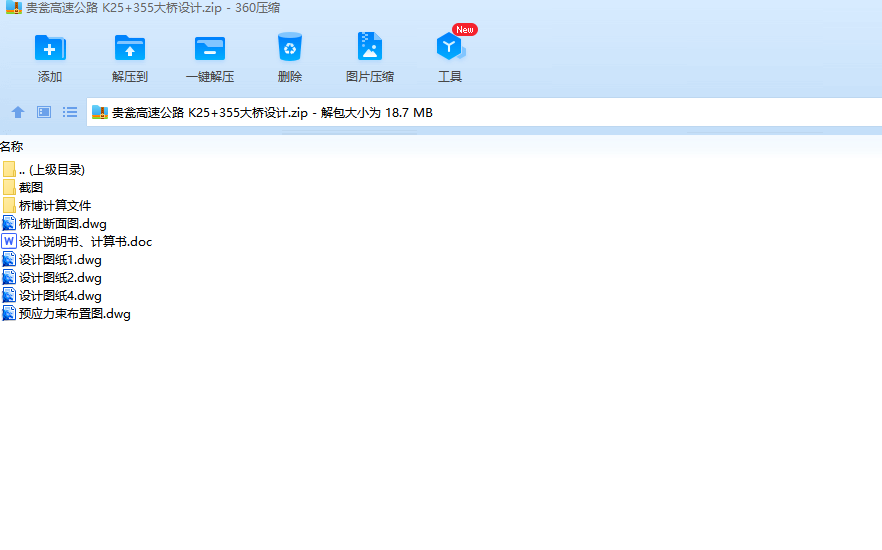Click the dwg icon of 设计图纸1
Viewport: 882px width, 550px height.
point(9,259)
